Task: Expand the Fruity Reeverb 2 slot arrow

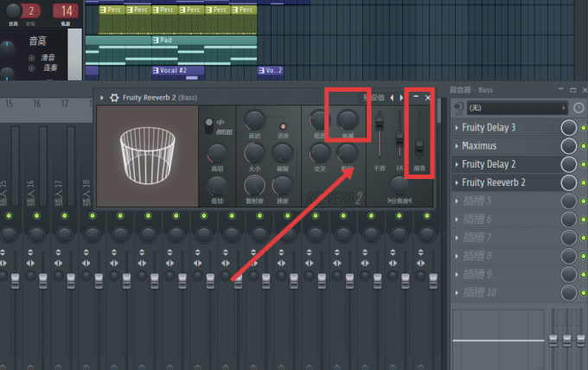Action: (x=457, y=183)
